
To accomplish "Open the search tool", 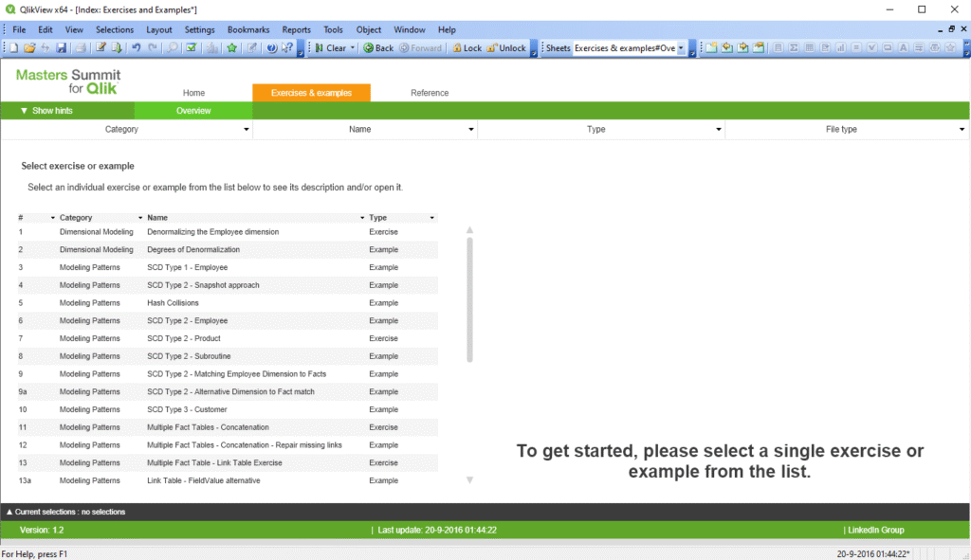I will point(174,47).
